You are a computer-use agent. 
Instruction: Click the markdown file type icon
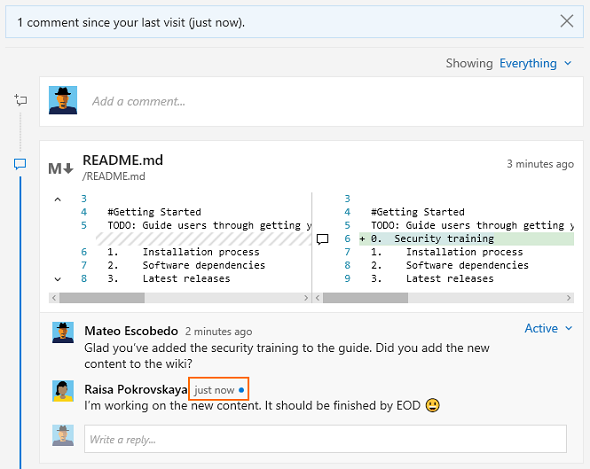click(x=61, y=168)
